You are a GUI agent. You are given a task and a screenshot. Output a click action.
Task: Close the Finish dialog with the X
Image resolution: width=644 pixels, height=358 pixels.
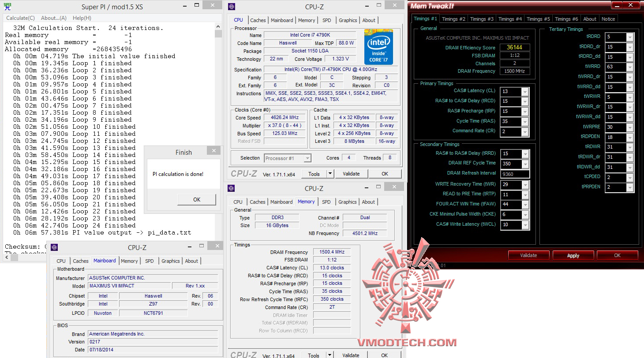[x=214, y=151]
